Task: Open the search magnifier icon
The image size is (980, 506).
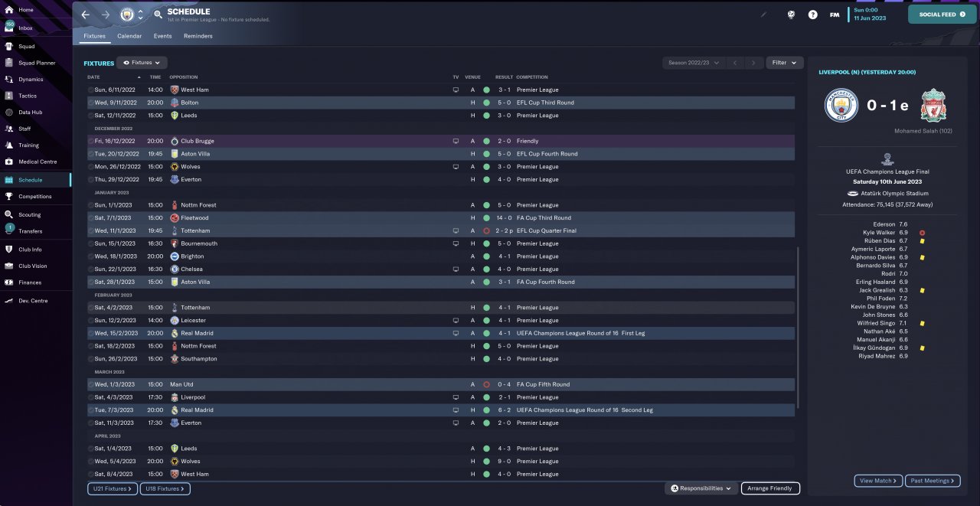Action: coord(158,15)
